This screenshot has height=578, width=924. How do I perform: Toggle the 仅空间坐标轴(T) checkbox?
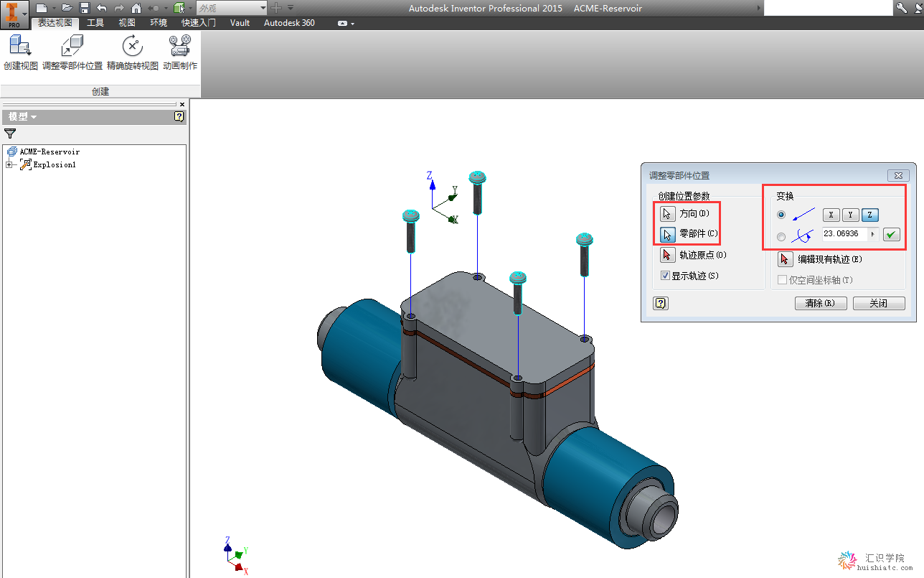coord(783,280)
